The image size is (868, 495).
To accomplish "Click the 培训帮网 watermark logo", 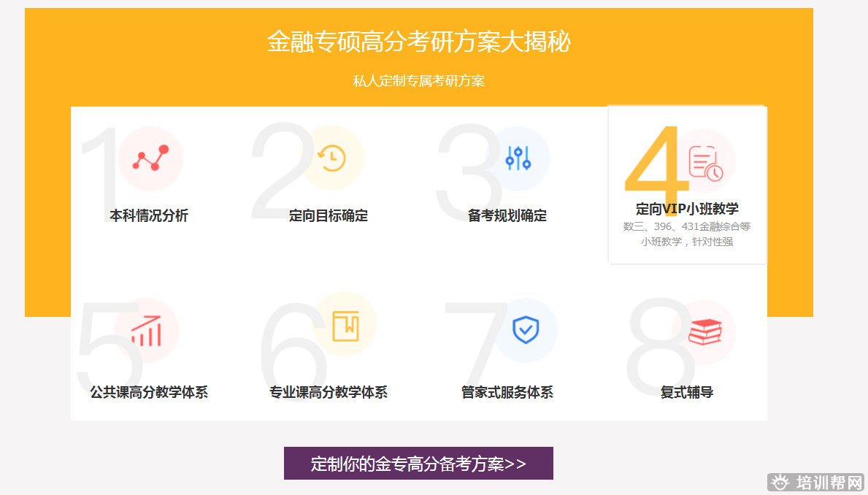I will pos(816,482).
